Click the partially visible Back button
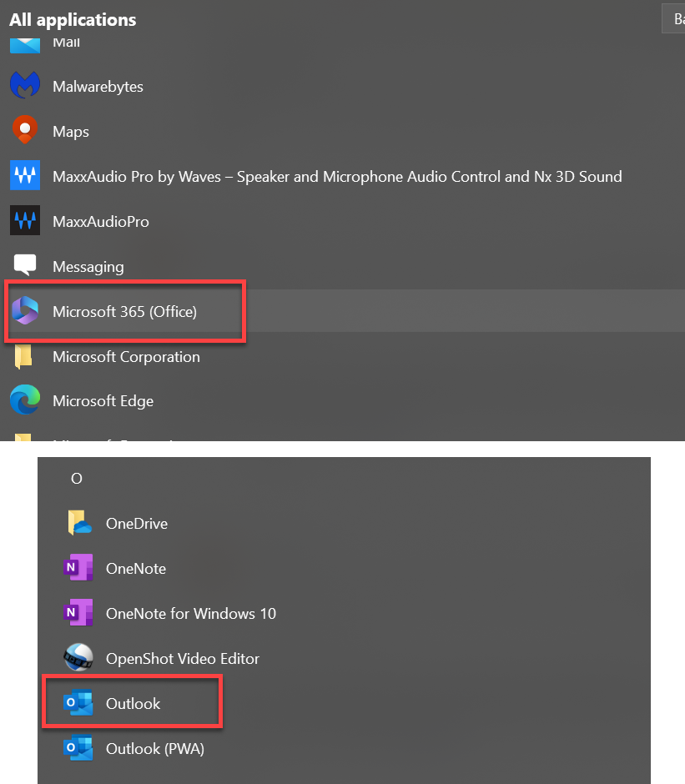Image resolution: width=685 pixels, height=784 pixels. coord(673,18)
